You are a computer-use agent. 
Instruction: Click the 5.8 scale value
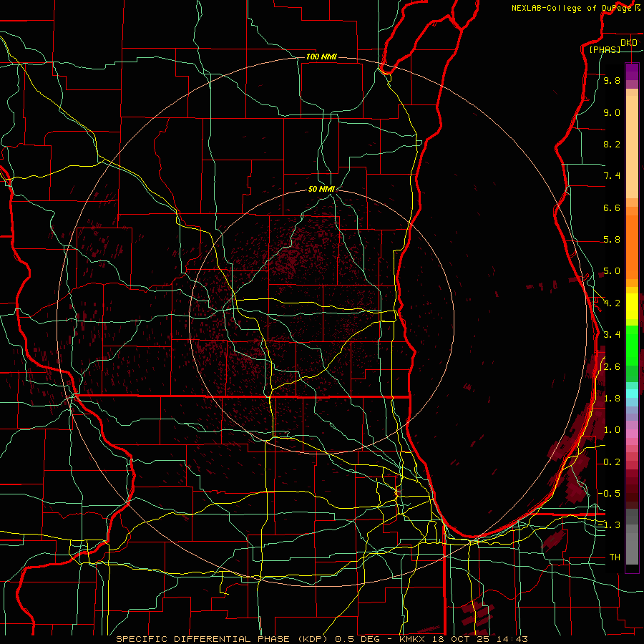click(x=612, y=240)
